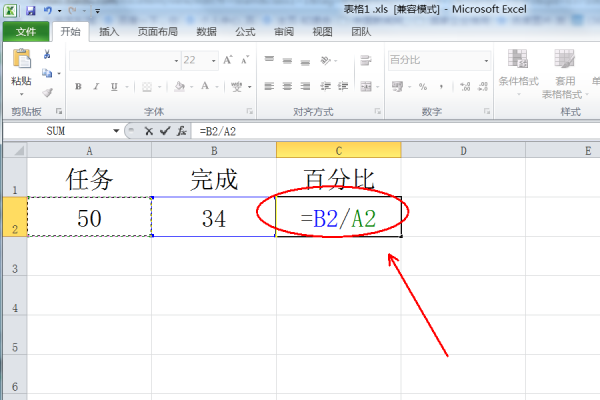The height and width of the screenshot is (400, 600).
Task: Undo the last action
Action: point(47,10)
